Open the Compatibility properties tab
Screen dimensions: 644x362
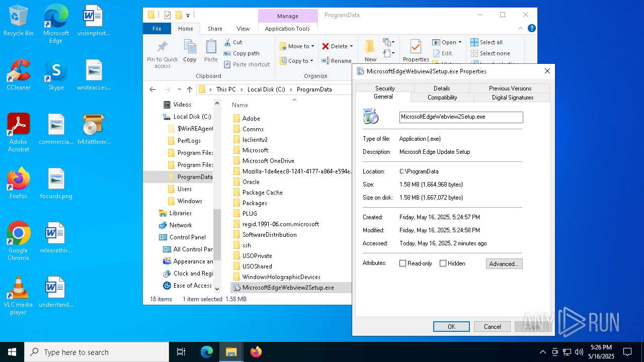442,97
